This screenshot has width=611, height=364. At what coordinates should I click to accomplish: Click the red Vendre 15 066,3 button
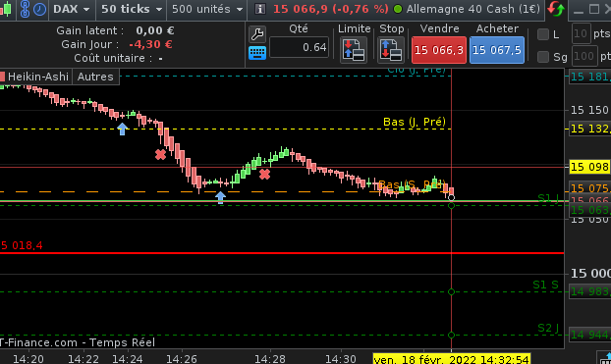pyautogui.click(x=439, y=50)
